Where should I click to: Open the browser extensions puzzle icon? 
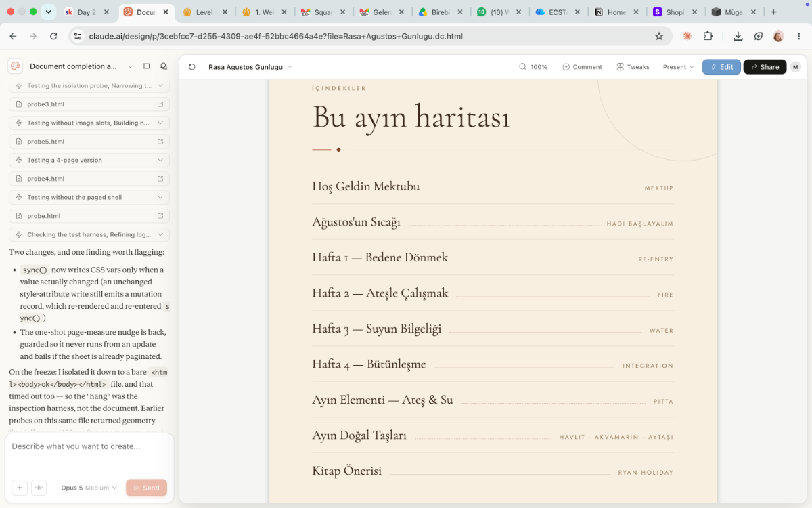coord(708,36)
